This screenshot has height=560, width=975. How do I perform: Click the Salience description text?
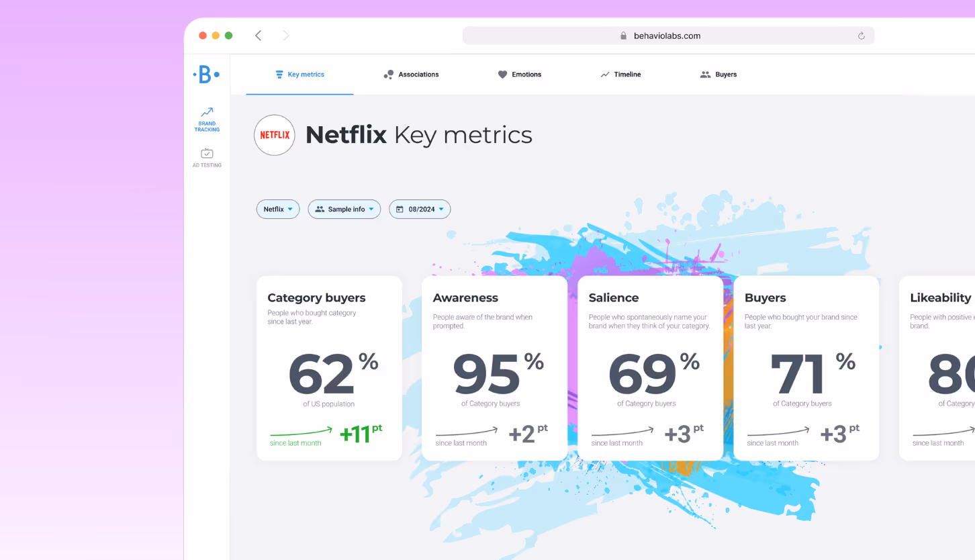649,322
